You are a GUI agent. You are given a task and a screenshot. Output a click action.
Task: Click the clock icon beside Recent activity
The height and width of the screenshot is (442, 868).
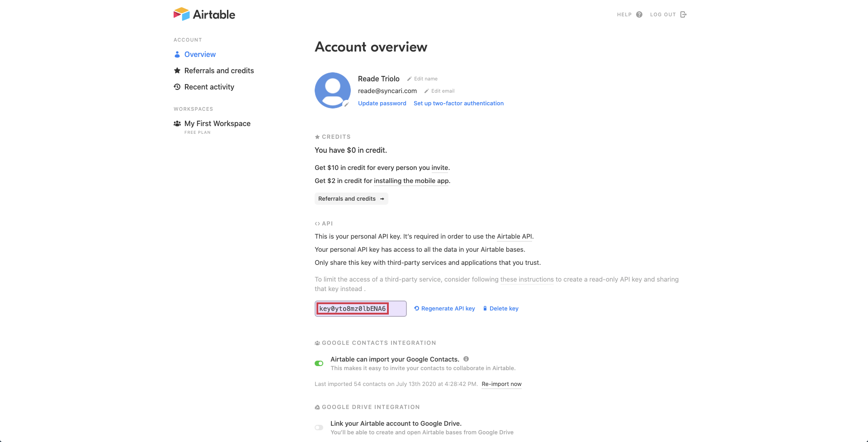[x=177, y=87]
